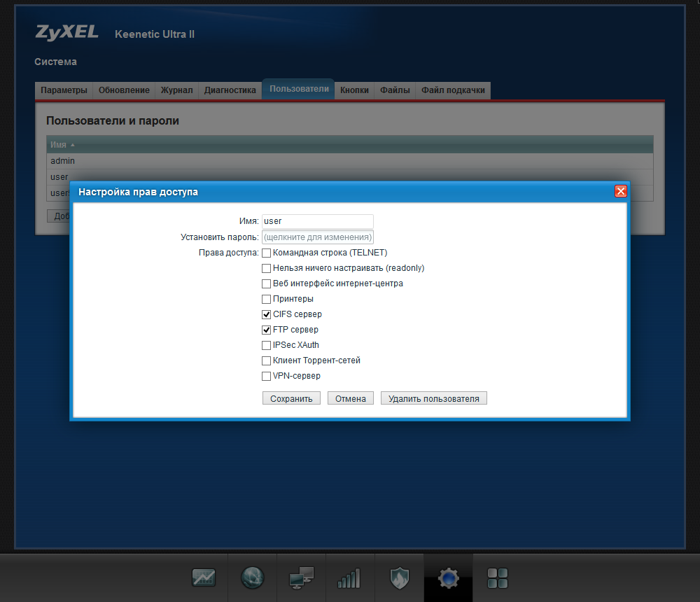
Task: Uncheck the CIFS сервер checkbox
Action: click(266, 314)
